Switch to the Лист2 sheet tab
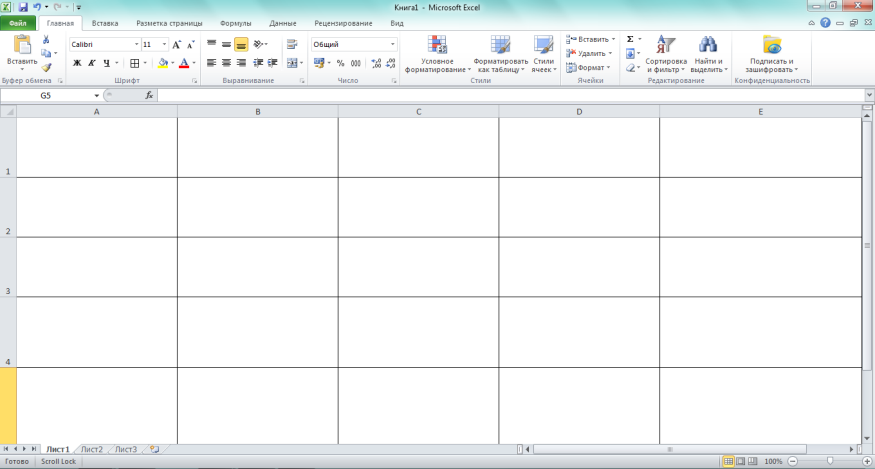 pyautogui.click(x=92, y=450)
